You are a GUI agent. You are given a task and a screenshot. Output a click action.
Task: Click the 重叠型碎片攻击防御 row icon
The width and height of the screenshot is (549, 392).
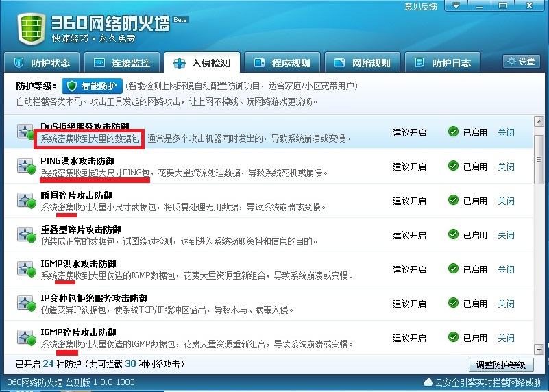(27, 235)
